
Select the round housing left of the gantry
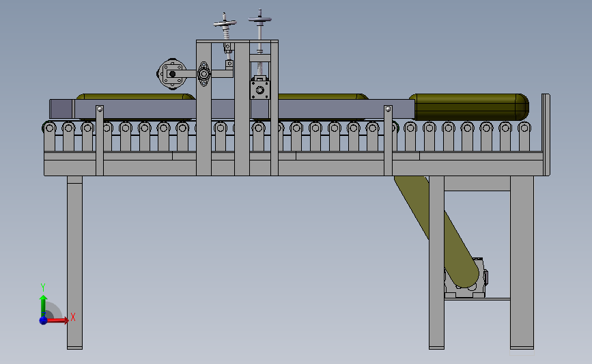pos(172,74)
